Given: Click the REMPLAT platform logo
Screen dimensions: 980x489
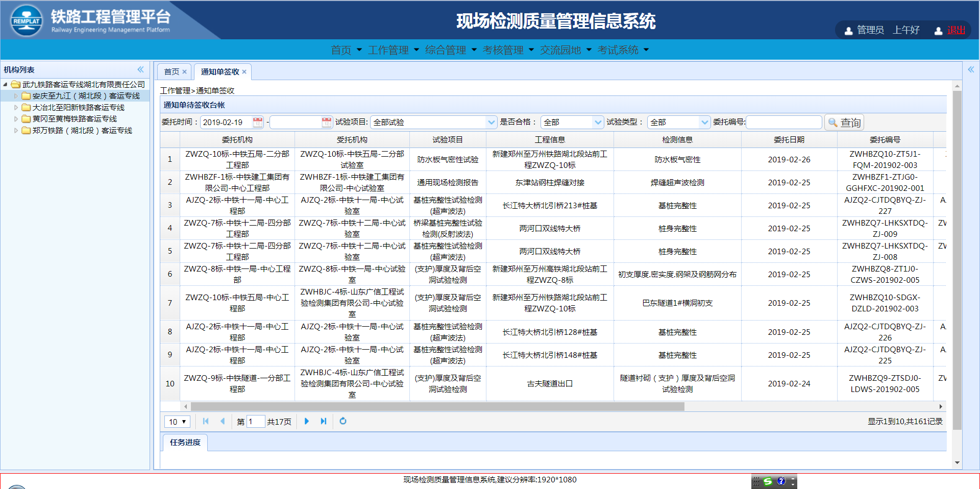Looking at the screenshot, I should [x=26, y=20].
